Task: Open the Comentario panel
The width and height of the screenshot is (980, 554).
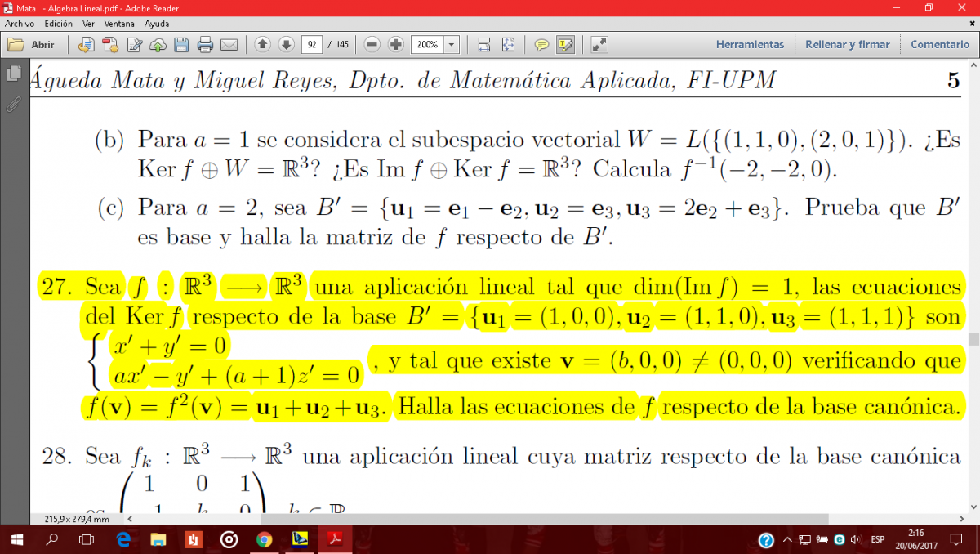Action: pos(940,44)
